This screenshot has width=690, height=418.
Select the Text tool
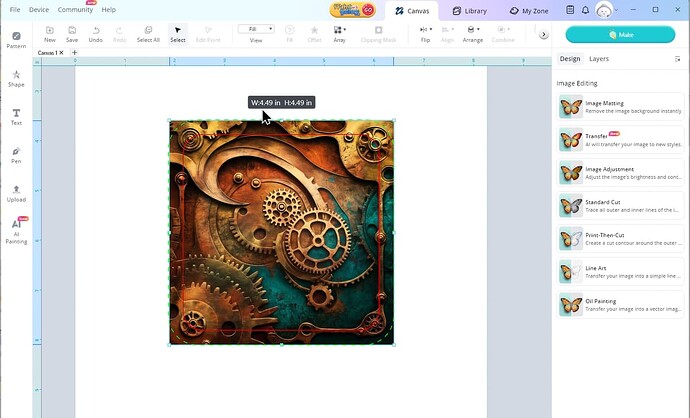coord(16,116)
